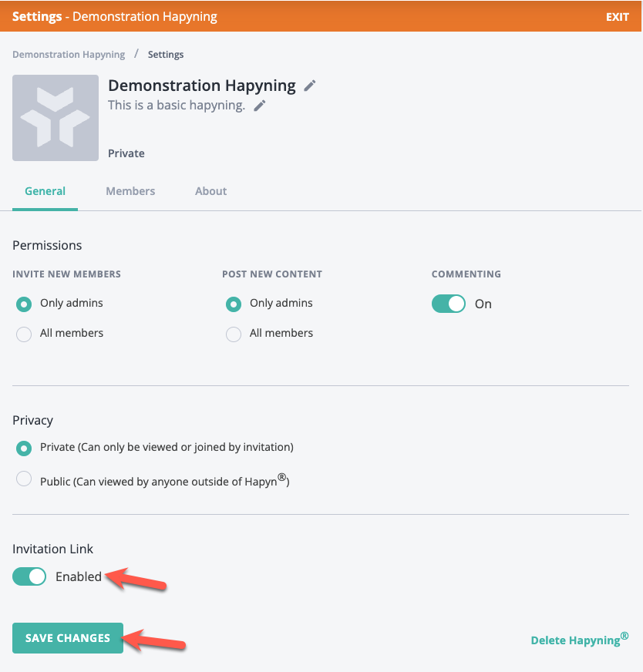
Task: Open the About tab
Action: [211, 191]
